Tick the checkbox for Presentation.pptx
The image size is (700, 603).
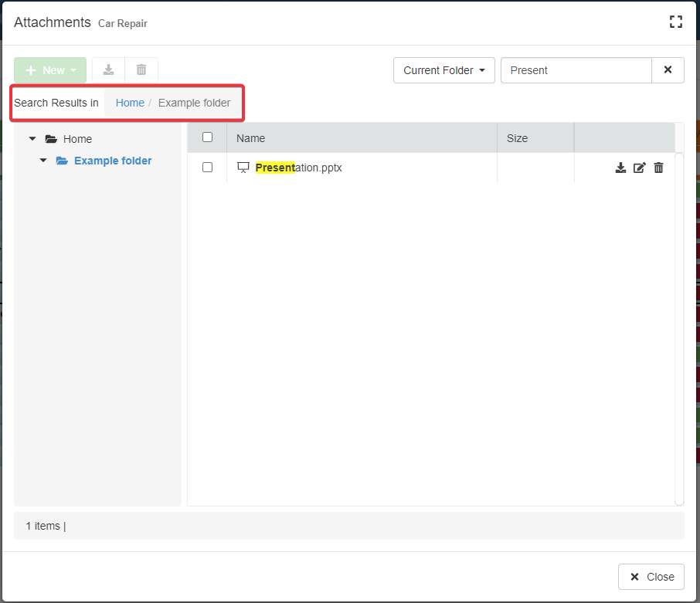(x=207, y=168)
